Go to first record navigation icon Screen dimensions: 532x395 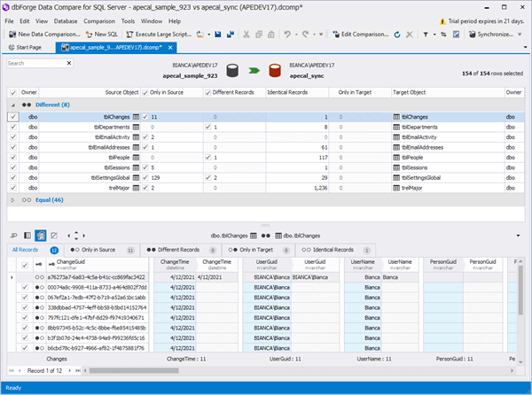(x=12, y=370)
